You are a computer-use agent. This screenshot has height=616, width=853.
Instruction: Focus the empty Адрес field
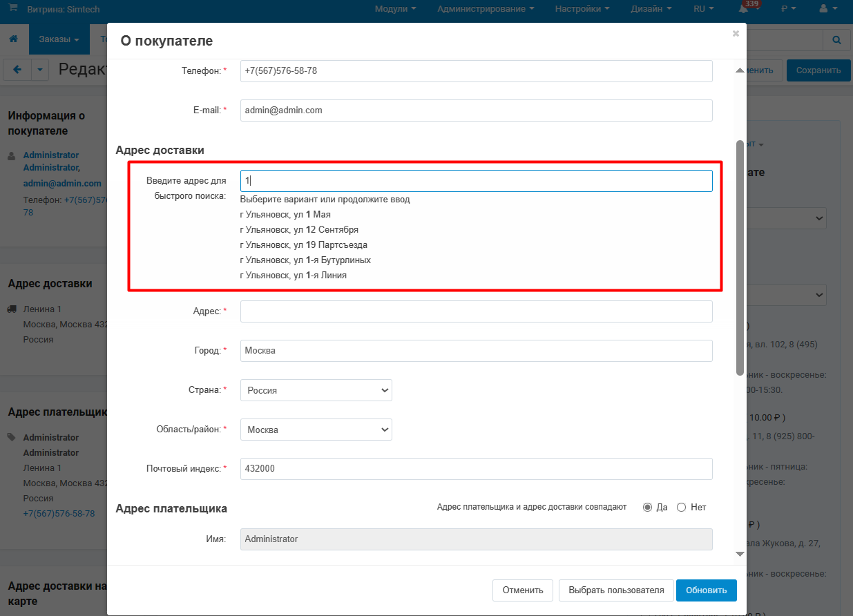[x=476, y=311]
